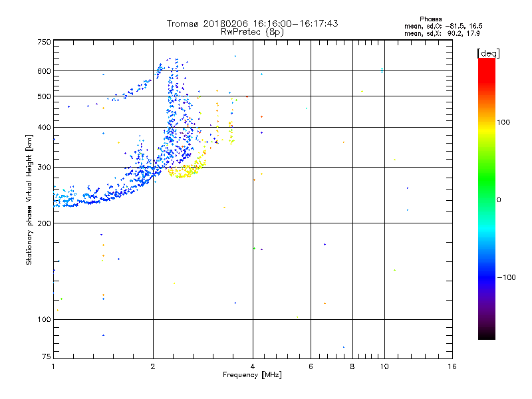The image size is (532, 399).
Task: Click the red top of the color bar
Action: point(486,63)
